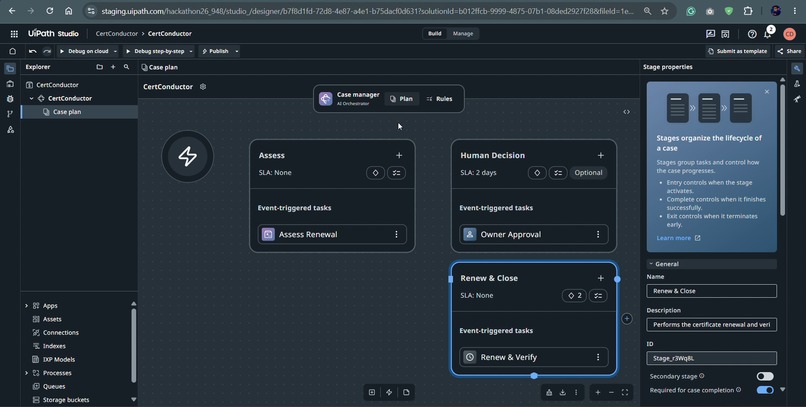Open Human Decision diamond conditions icon
The image size is (806, 407).
tap(537, 173)
